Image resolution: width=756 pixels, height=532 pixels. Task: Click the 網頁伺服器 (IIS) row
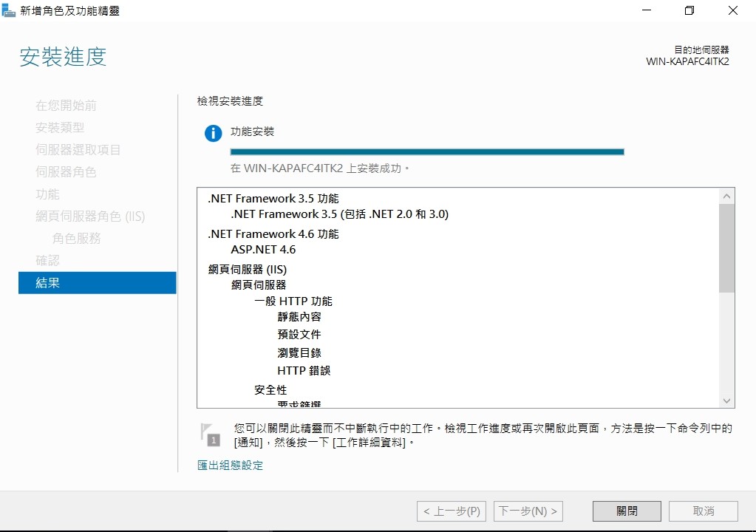point(248,270)
